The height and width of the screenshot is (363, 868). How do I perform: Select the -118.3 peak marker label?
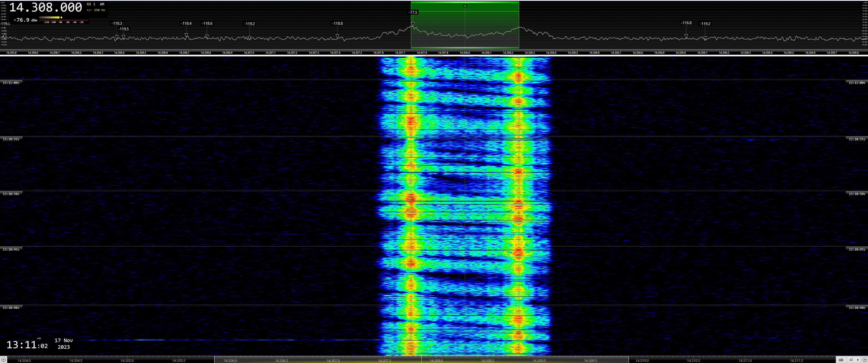pos(117,23)
